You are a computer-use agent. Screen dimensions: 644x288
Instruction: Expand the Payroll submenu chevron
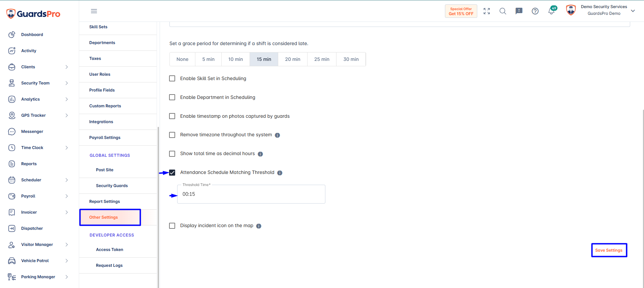[67, 196]
